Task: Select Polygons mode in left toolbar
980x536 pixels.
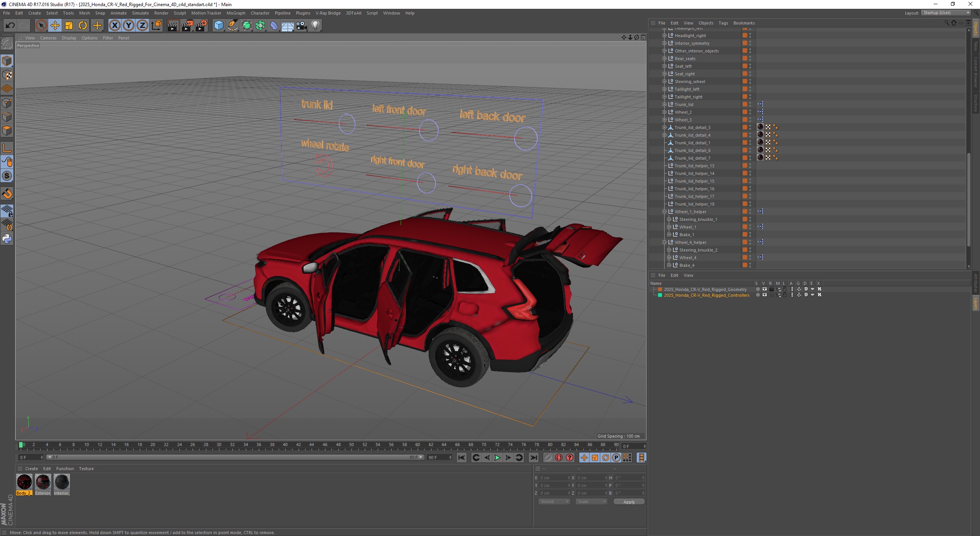Action: coord(7,131)
